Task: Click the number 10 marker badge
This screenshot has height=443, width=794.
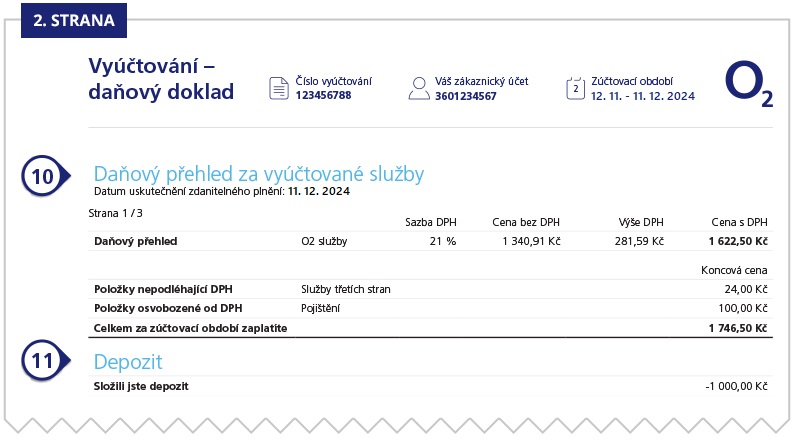Action: click(x=41, y=177)
